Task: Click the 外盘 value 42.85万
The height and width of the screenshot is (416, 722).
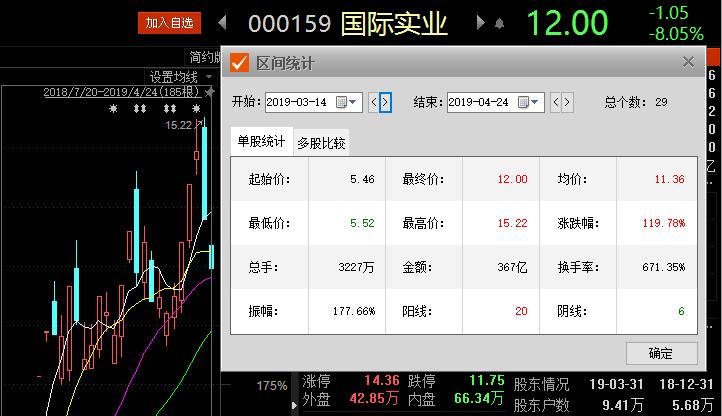Action: point(374,398)
